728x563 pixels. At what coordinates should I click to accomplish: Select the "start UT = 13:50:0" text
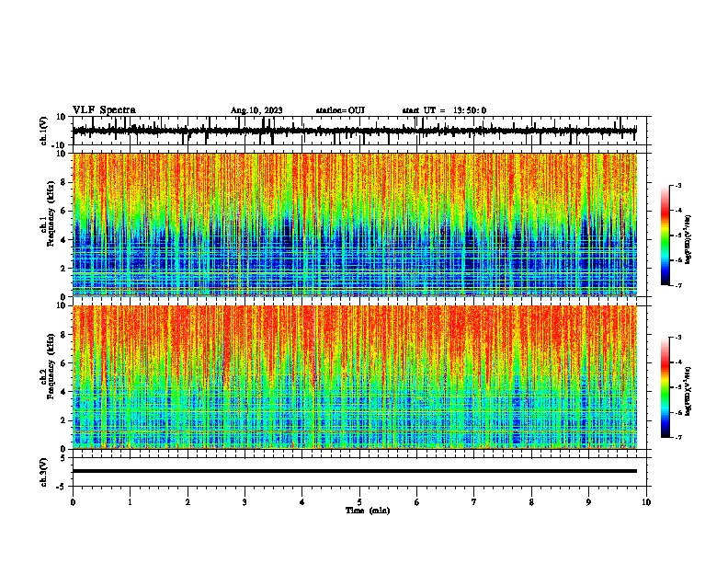[x=444, y=110]
